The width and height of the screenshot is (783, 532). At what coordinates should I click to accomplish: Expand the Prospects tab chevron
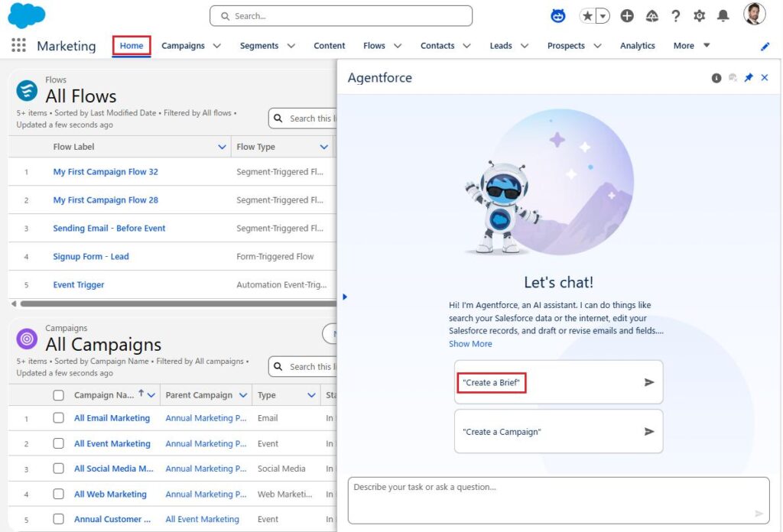coord(598,46)
